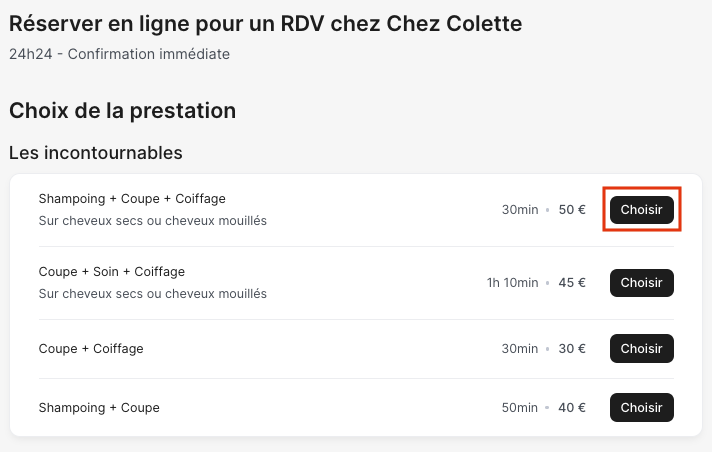Click the 30 € price label
The width and height of the screenshot is (712, 452).
(572, 349)
